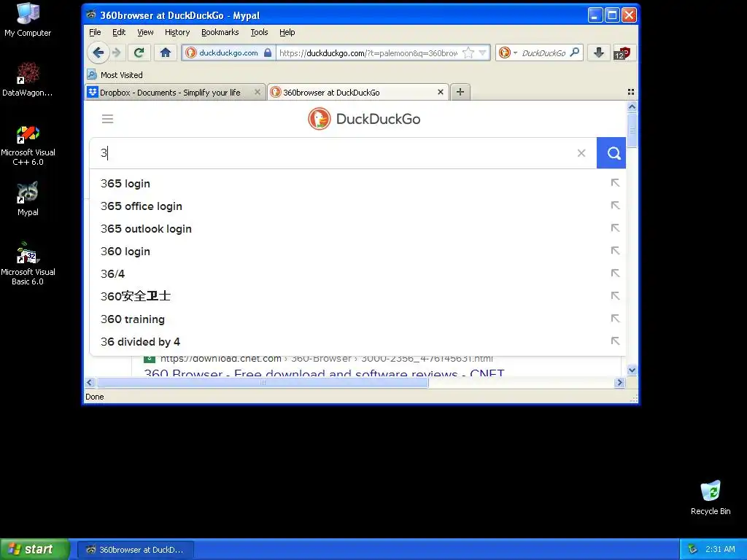Open the File menu
Image resolution: width=747 pixels, height=560 pixels.
tap(95, 32)
